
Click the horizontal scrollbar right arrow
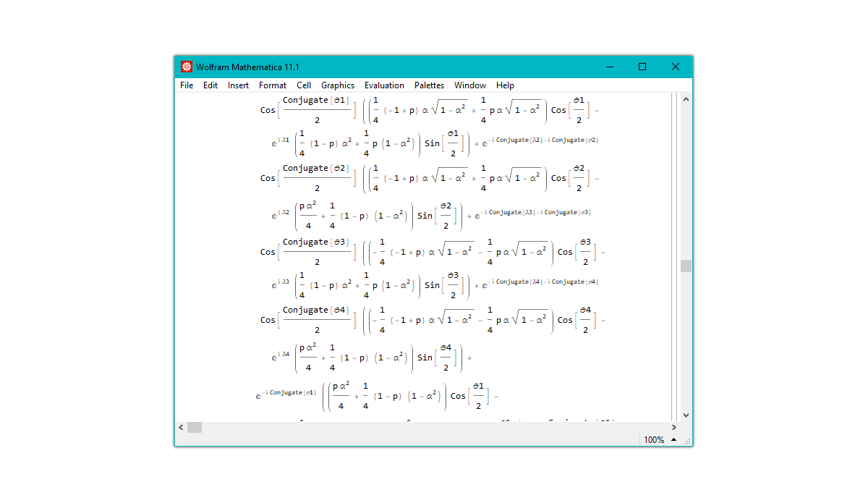tap(673, 428)
